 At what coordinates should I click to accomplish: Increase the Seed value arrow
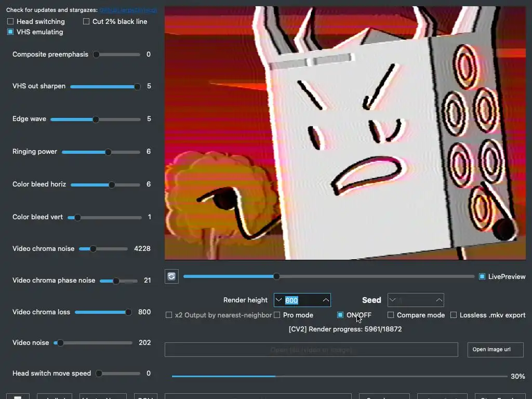(x=439, y=300)
